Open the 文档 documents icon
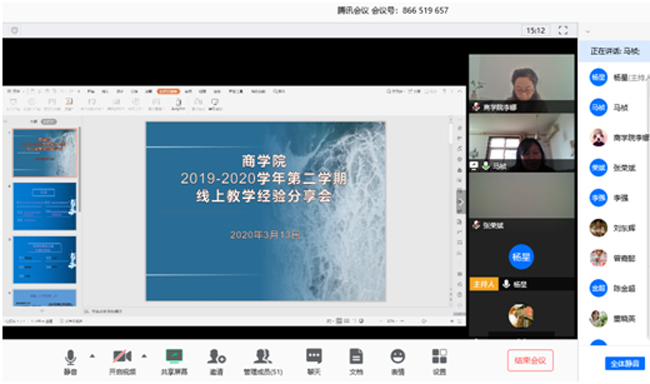Screen dimensions: 650x384 [x=356, y=362]
